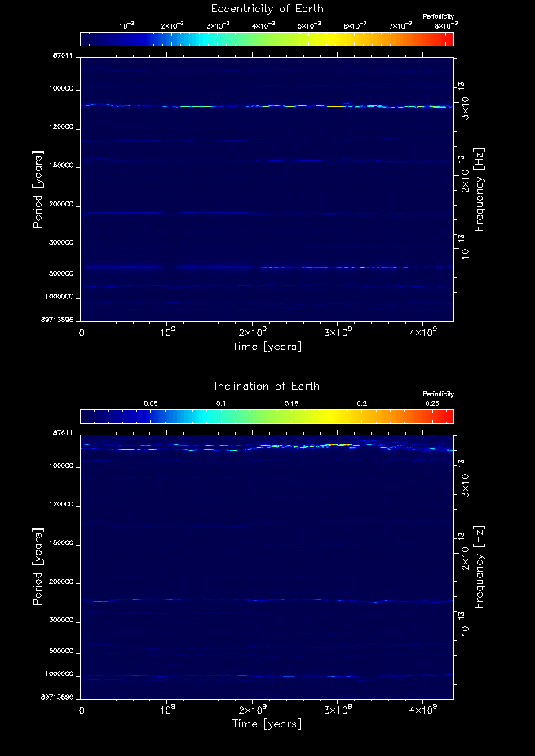Viewport: 535px width, 756px height.
Task: Pick the red end of the eccentricity colorbar
Action: [x=447, y=39]
